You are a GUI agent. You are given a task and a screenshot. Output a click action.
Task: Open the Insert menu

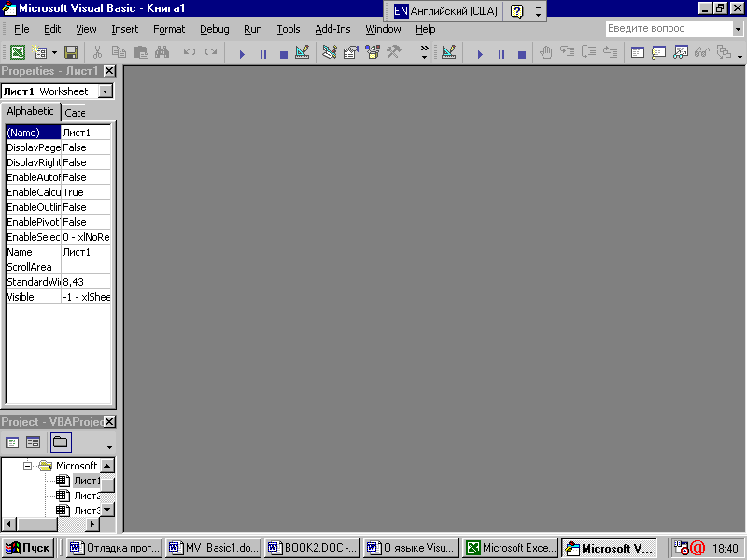[125, 29]
